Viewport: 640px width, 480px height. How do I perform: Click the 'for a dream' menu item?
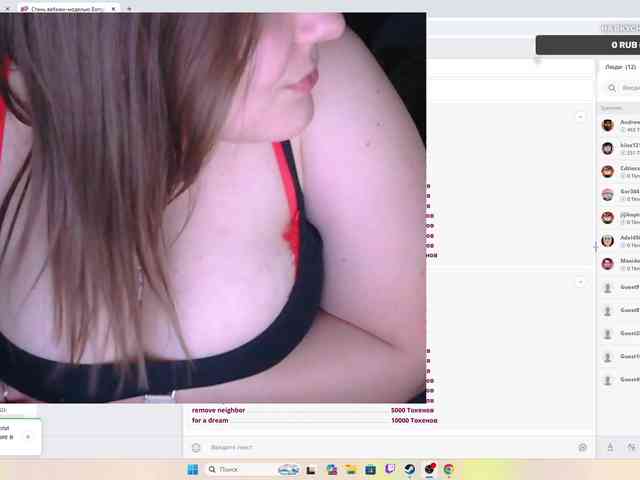210,420
